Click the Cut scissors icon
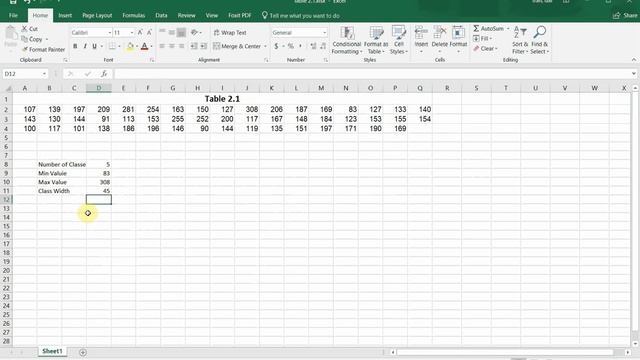Screen dimensions: 640x360 pos(24,29)
